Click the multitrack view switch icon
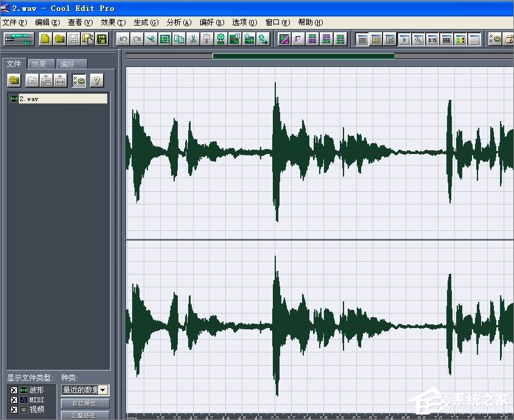Viewport: 514px width, 420px height. click(x=19, y=39)
